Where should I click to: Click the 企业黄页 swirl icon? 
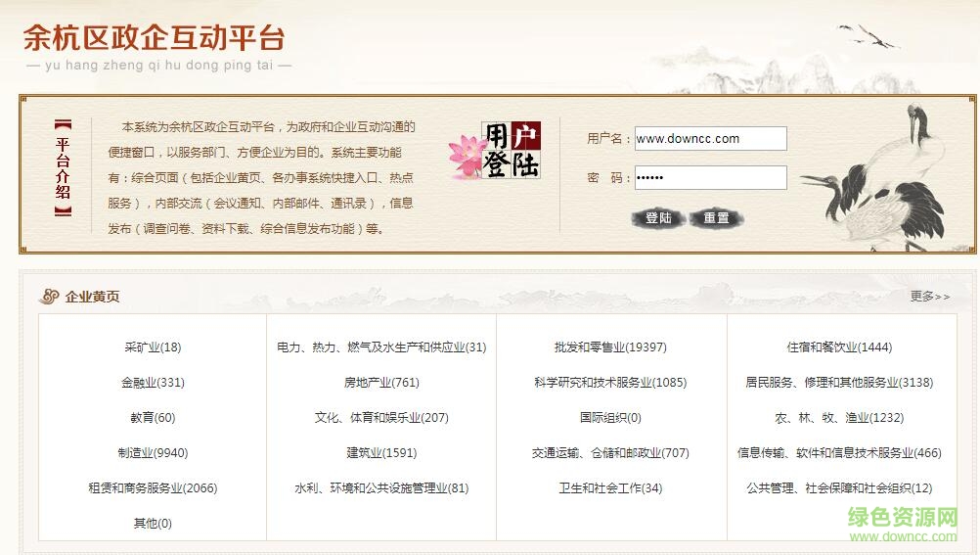[49, 297]
